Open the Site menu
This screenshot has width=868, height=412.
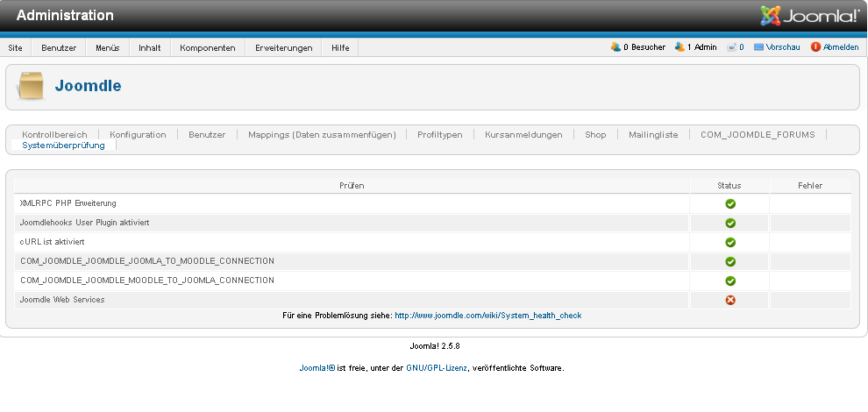pyautogui.click(x=16, y=48)
